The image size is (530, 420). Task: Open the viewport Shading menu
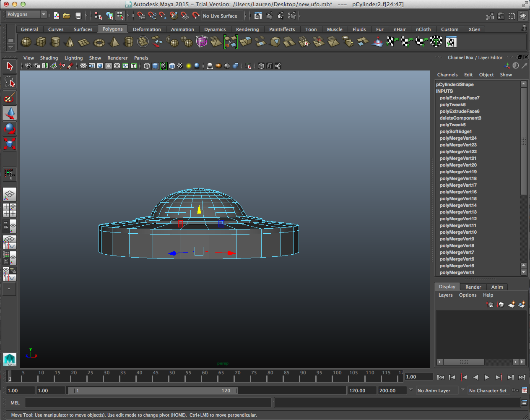click(x=49, y=58)
